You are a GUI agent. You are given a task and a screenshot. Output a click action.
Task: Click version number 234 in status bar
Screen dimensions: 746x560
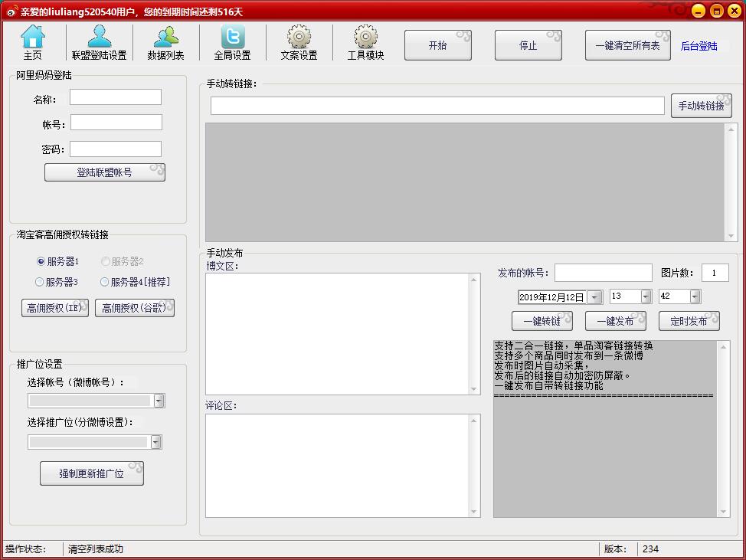click(x=650, y=549)
